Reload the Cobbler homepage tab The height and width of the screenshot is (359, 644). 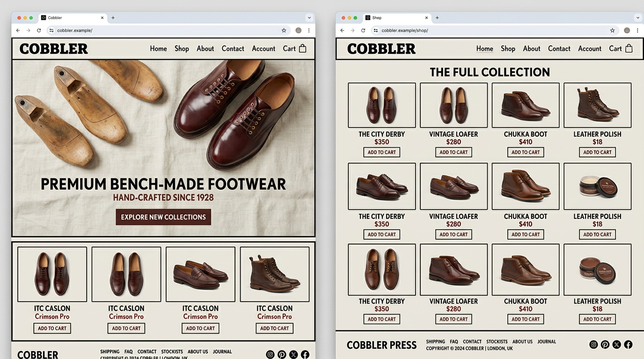(39, 30)
